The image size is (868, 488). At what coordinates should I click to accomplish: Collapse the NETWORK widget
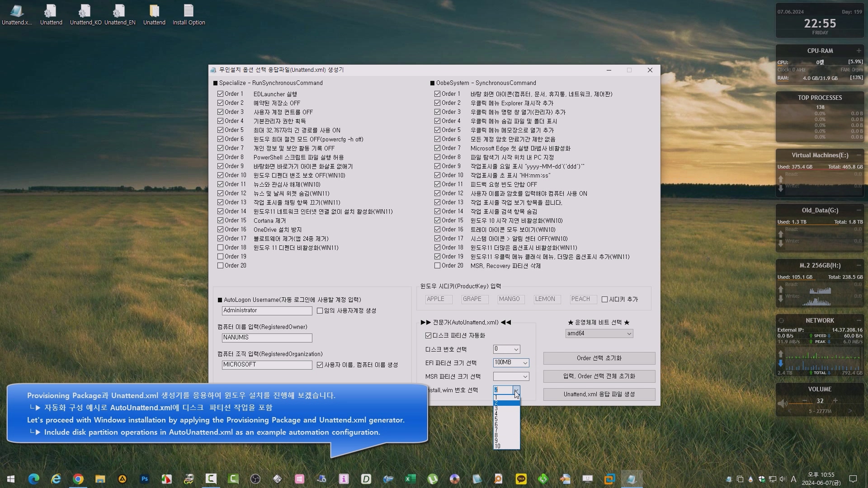pyautogui.click(x=859, y=321)
